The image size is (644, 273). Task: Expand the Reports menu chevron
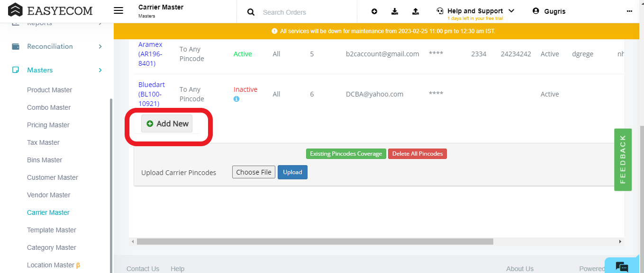[100, 24]
